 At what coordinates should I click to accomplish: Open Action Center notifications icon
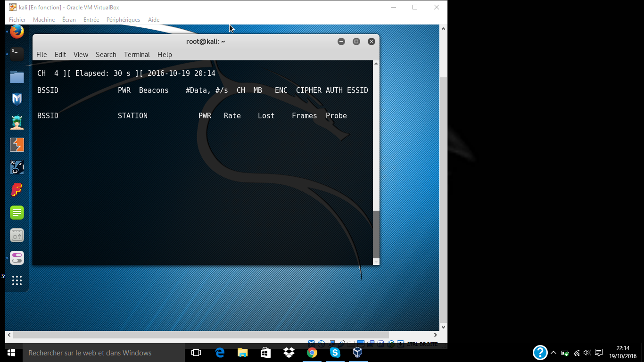pyautogui.click(x=599, y=353)
